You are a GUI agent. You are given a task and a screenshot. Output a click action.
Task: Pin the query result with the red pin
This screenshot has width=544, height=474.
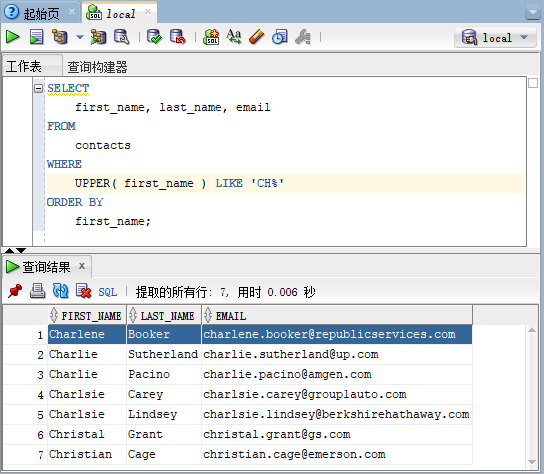15,291
